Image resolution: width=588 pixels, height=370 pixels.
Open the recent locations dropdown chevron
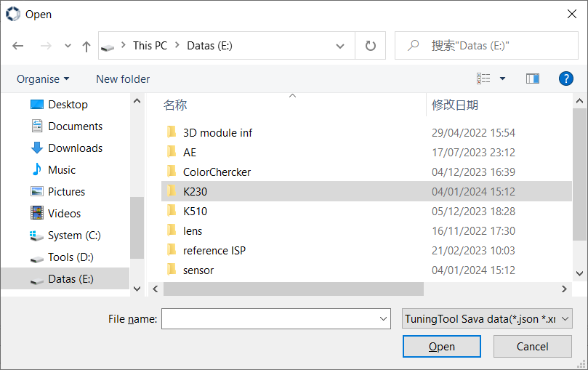(x=68, y=46)
